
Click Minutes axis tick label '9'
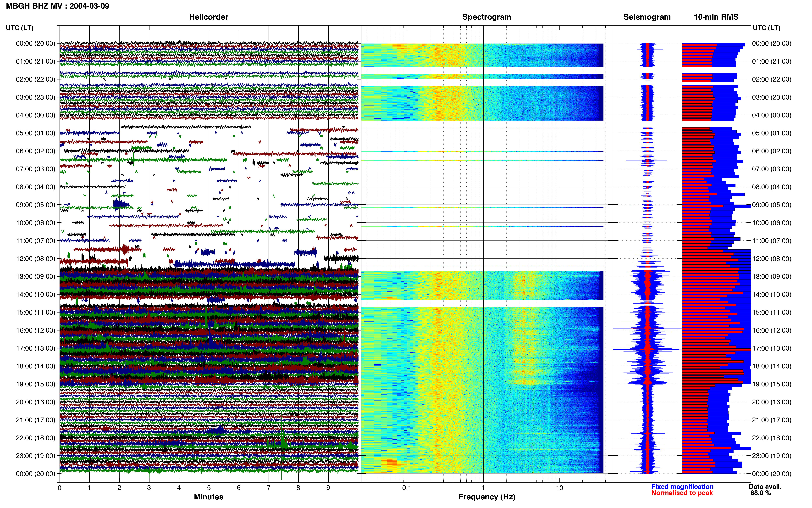tap(328, 488)
